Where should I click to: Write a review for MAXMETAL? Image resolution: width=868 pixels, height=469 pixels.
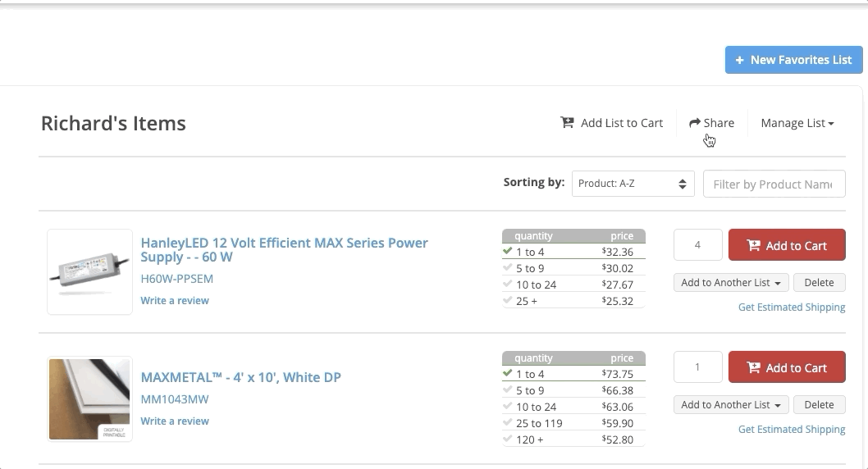(175, 421)
